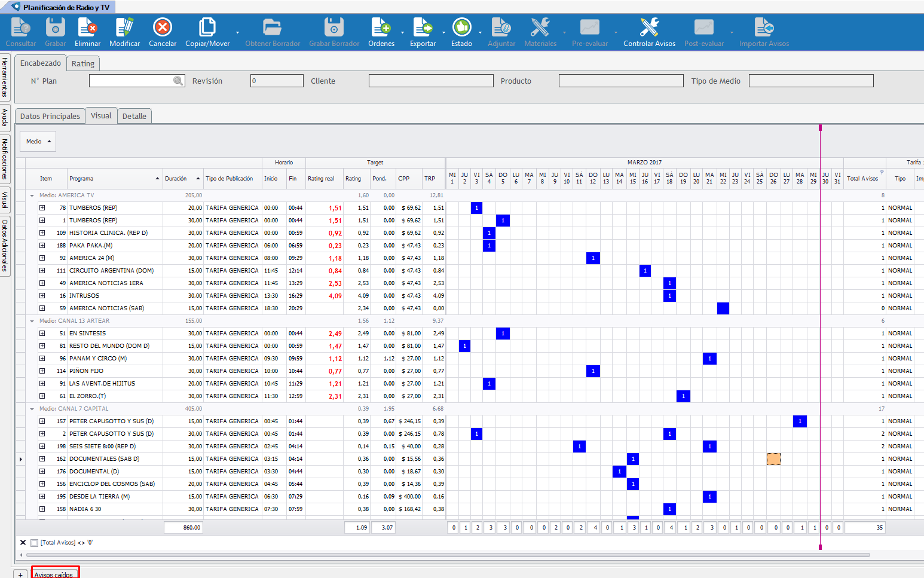Switch to the Detalle tab
The width and height of the screenshot is (924, 578).
click(x=134, y=116)
